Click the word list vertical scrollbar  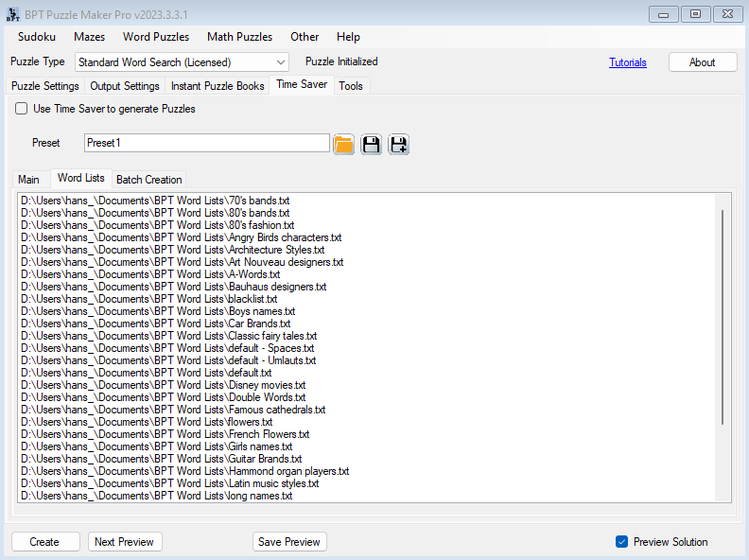[x=723, y=317]
